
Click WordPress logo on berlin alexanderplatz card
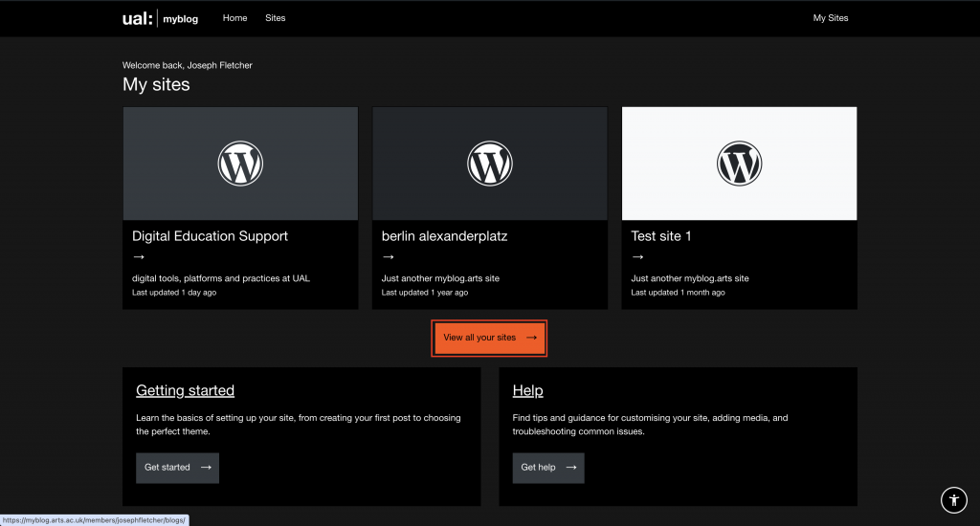(x=490, y=163)
